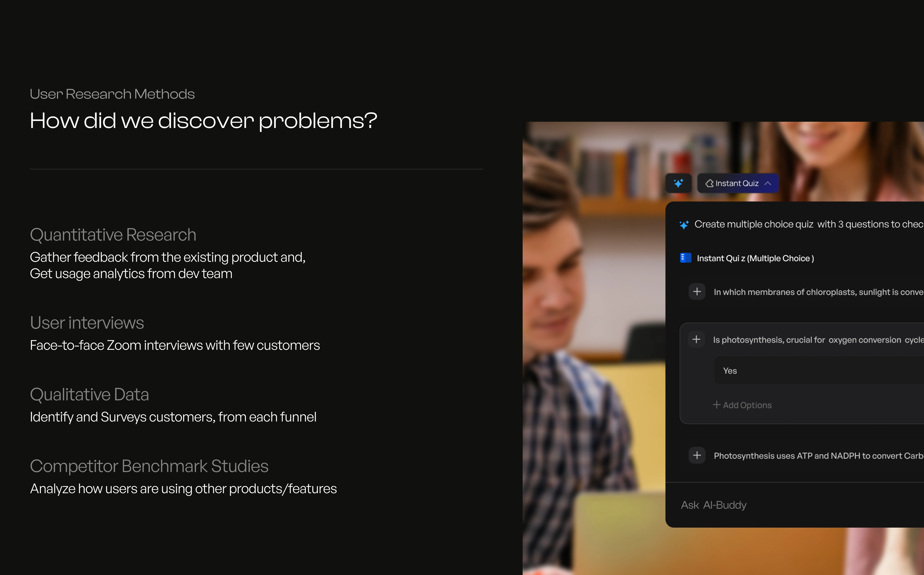Click 'Gather feedback from the existing product and,'

(168, 257)
